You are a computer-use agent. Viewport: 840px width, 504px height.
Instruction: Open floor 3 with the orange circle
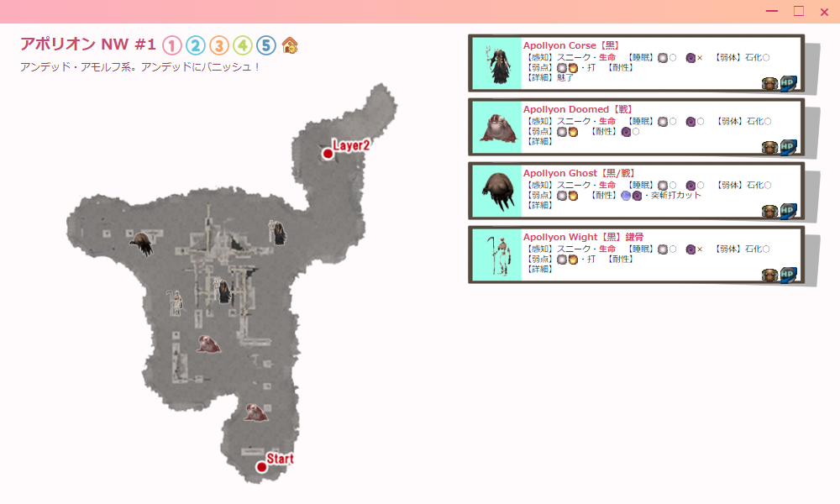click(x=218, y=45)
